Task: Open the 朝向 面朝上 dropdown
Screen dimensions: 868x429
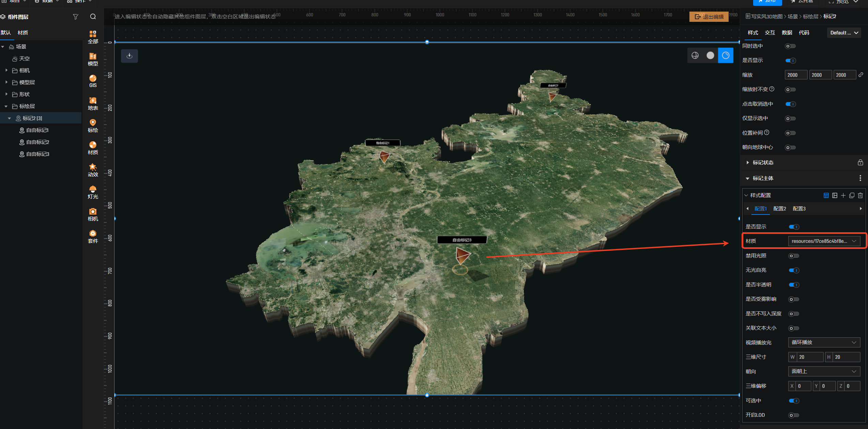Action: point(824,371)
